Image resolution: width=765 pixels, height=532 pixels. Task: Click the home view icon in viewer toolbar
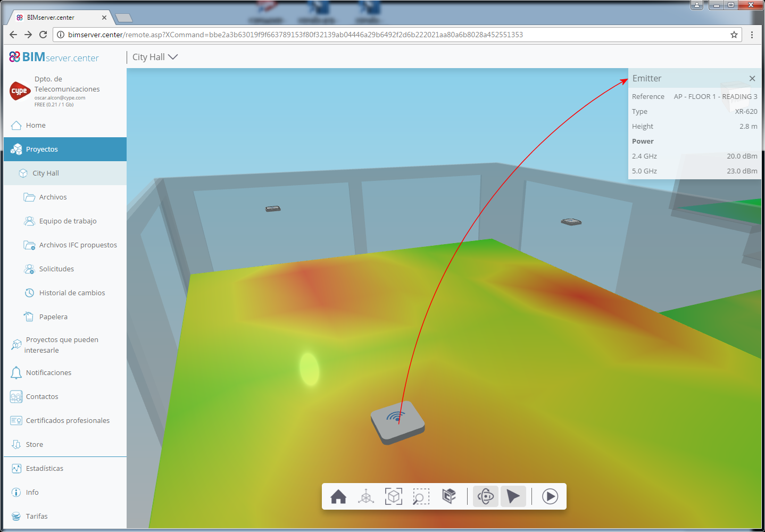[338, 496]
